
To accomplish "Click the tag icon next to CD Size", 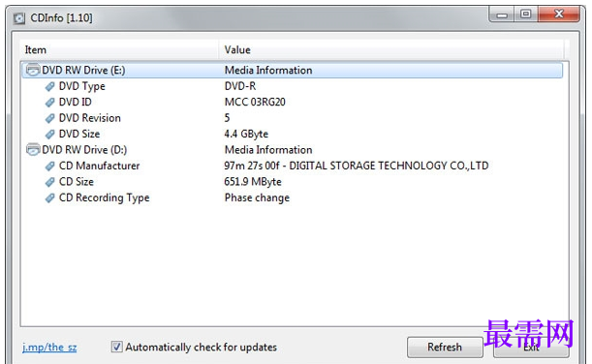I will pos(49,182).
